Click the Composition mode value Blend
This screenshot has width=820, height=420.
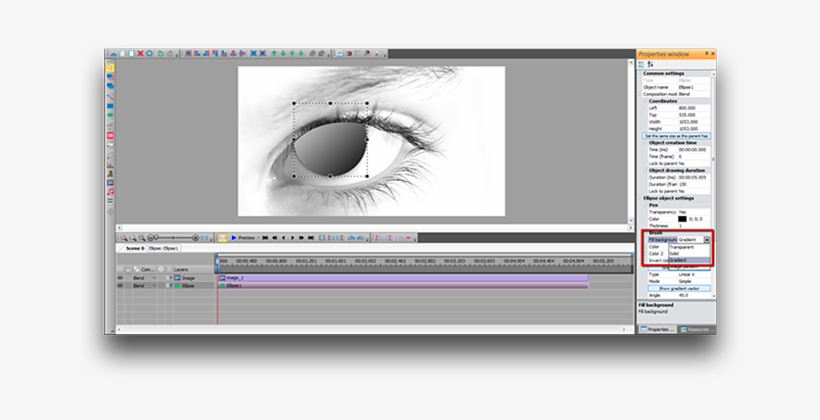(x=694, y=94)
